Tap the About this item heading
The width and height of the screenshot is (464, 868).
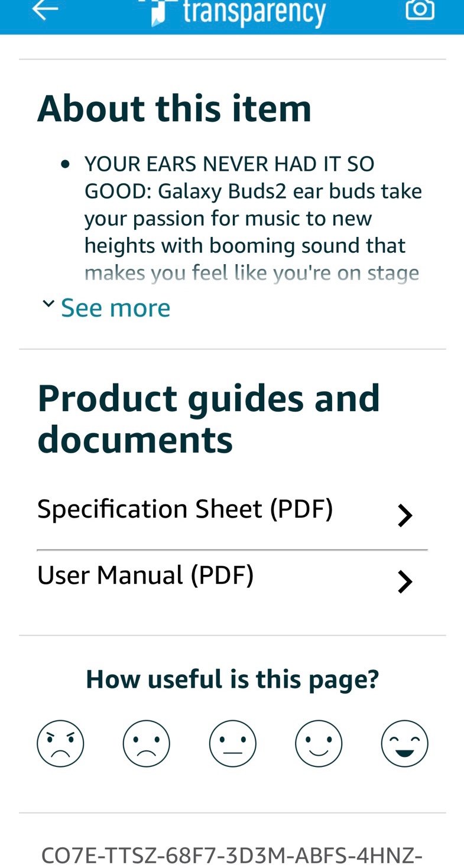(174, 109)
